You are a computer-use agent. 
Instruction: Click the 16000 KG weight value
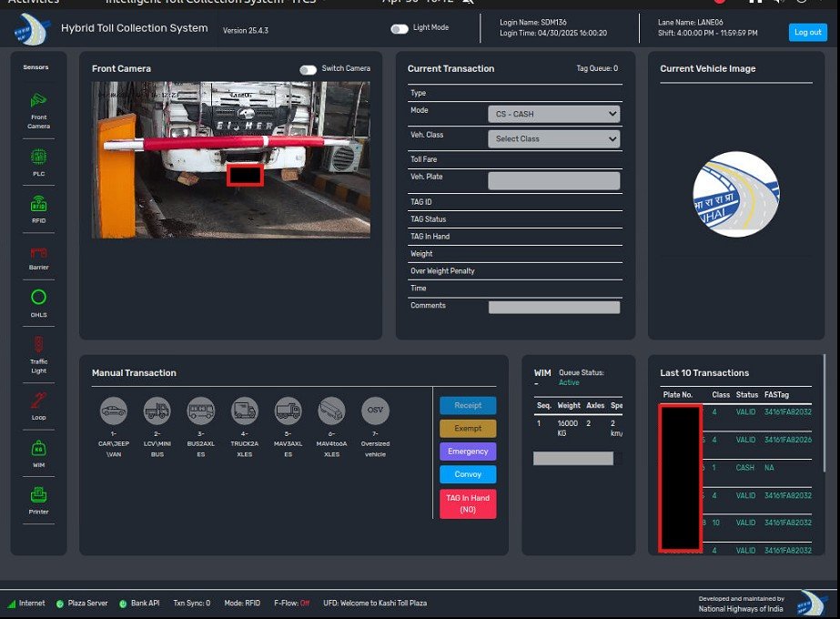(567, 428)
